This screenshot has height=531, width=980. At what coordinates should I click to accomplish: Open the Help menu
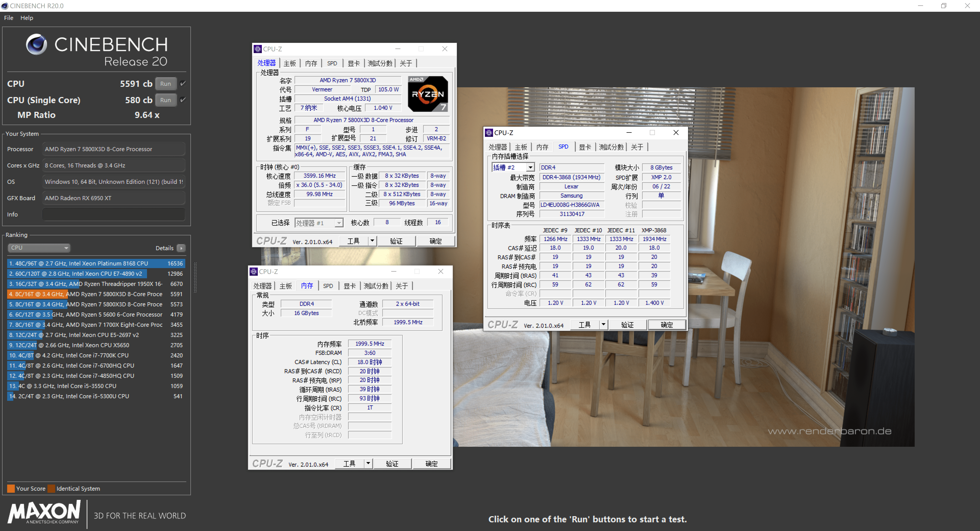(27, 18)
